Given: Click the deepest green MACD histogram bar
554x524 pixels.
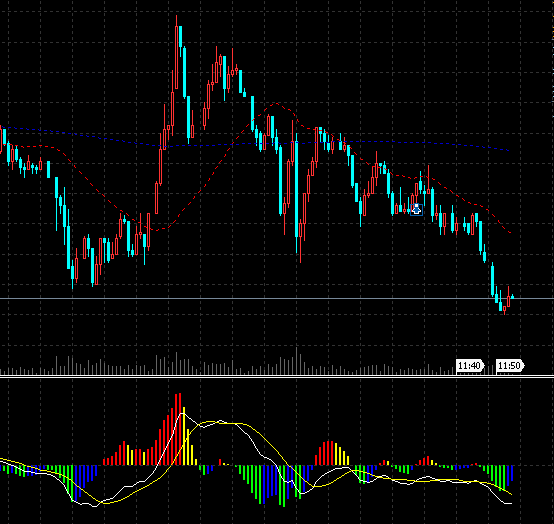Looking at the screenshot, I should tap(284, 486).
